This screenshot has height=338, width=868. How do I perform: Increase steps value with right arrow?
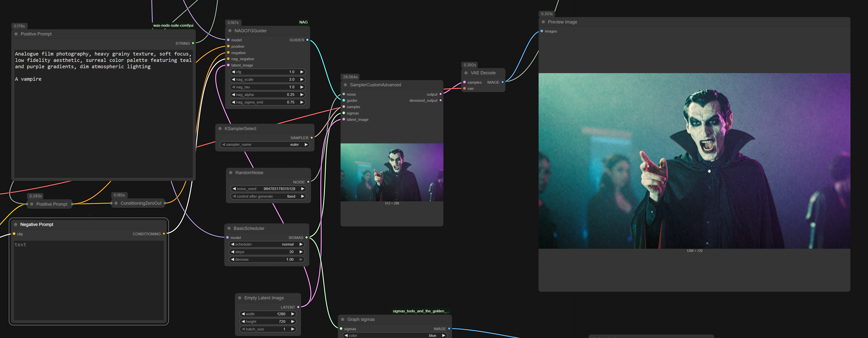pos(301,252)
